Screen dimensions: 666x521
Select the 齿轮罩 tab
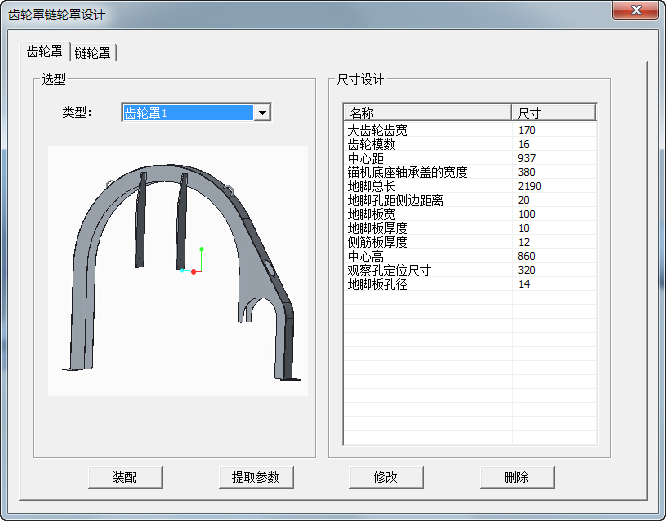point(45,52)
